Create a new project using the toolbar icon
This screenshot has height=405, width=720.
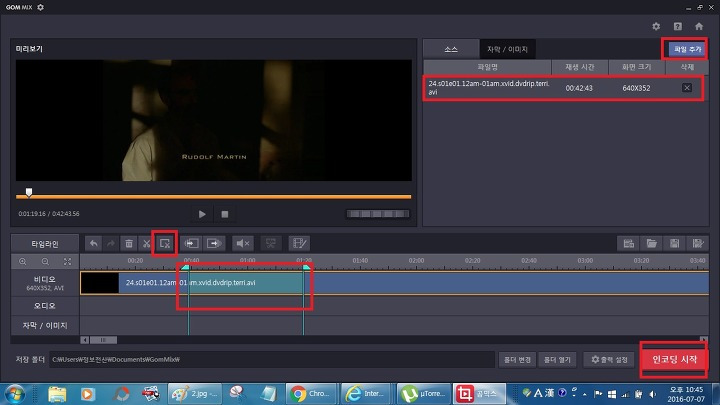[629, 243]
